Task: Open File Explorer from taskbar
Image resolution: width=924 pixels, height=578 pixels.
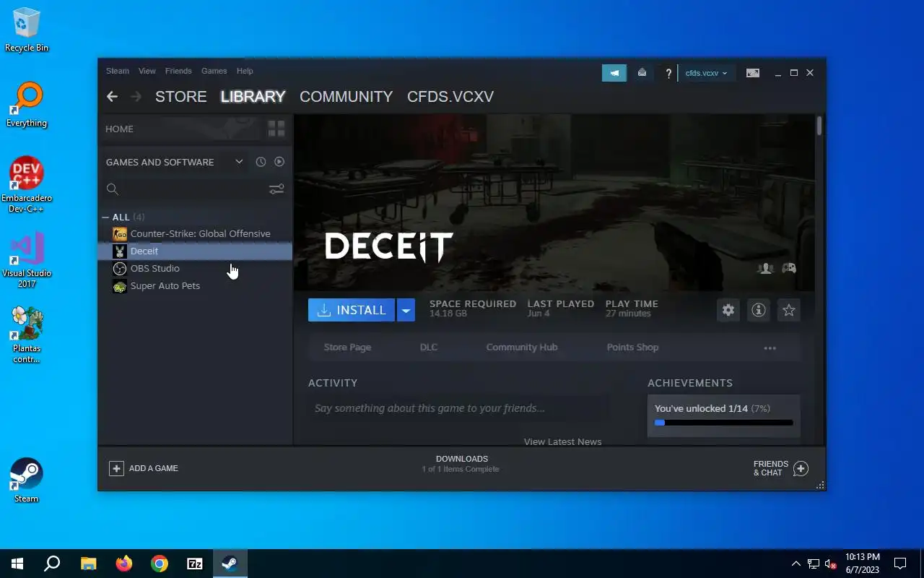Action: tap(88, 564)
